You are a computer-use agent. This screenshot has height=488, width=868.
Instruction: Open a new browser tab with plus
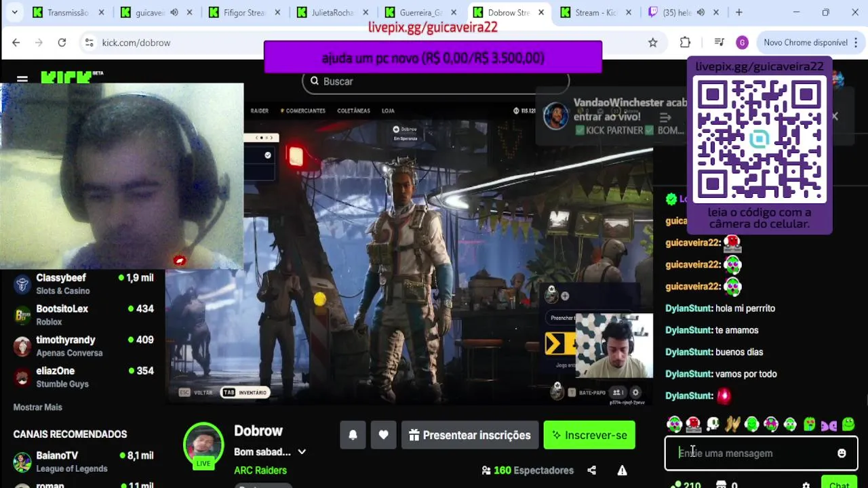point(738,12)
